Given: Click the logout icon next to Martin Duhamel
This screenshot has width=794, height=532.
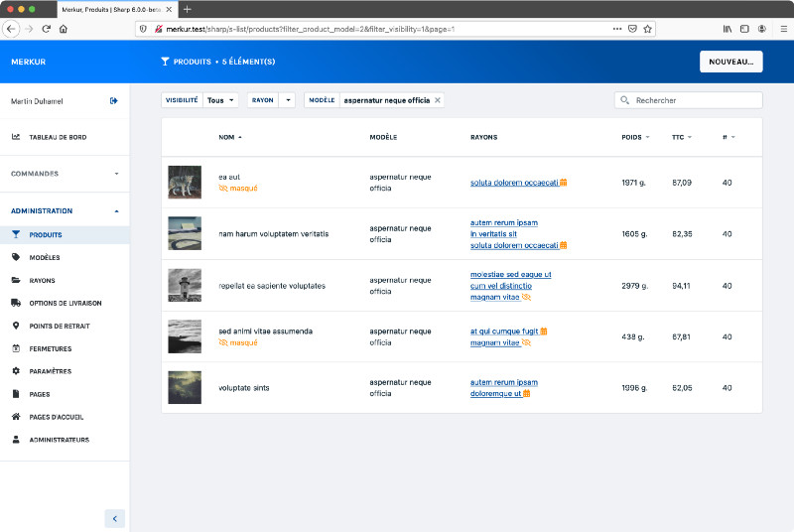Looking at the screenshot, I should tap(113, 100).
